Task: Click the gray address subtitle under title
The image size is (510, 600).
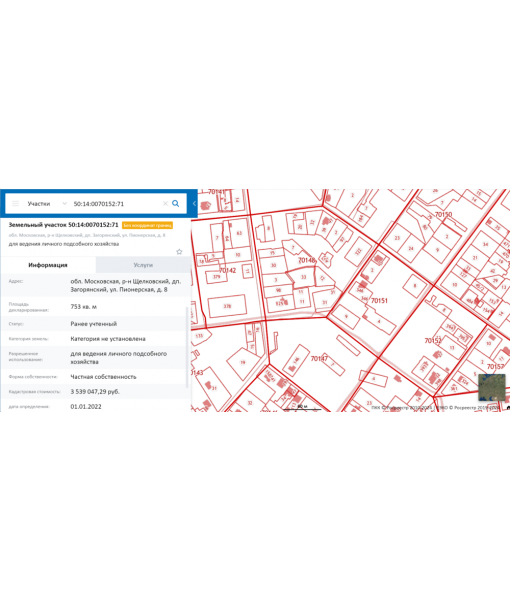Action: tap(87, 235)
